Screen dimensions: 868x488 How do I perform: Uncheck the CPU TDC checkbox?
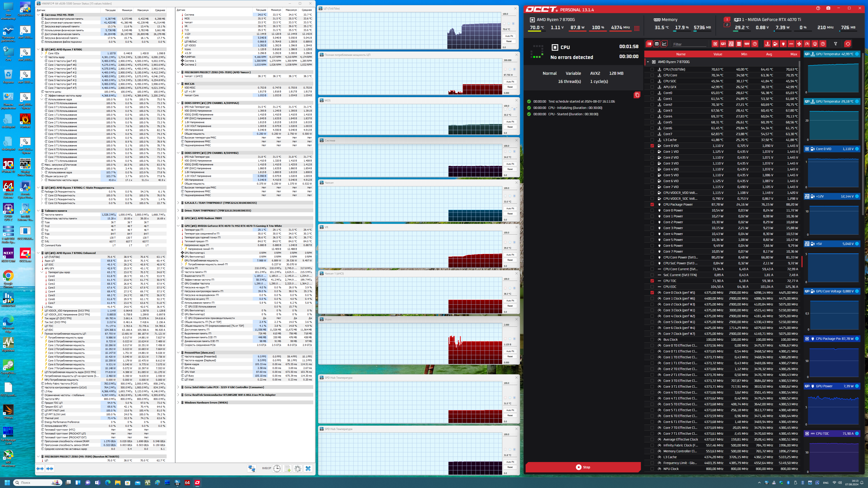click(x=652, y=281)
